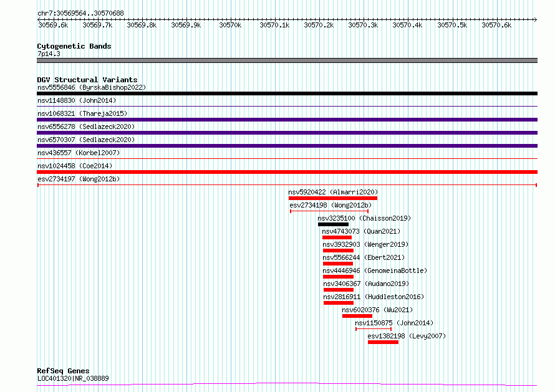Viewport: 555px width, 392px height.
Task: Click the red interval line under esv2734198
Action: 329,211
